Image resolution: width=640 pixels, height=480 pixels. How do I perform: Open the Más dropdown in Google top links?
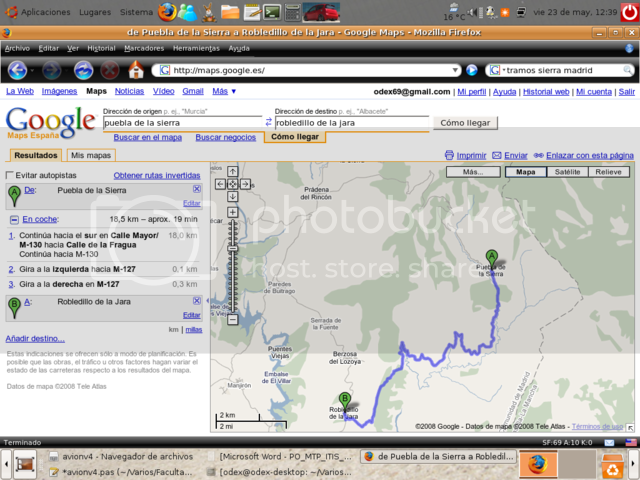(x=224, y=91)
